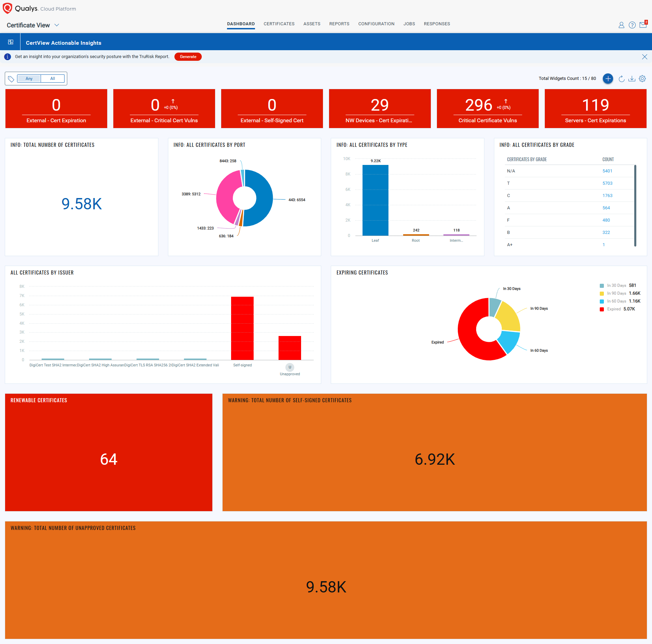Click the grade table vertical scrollbar

(635, 205)
